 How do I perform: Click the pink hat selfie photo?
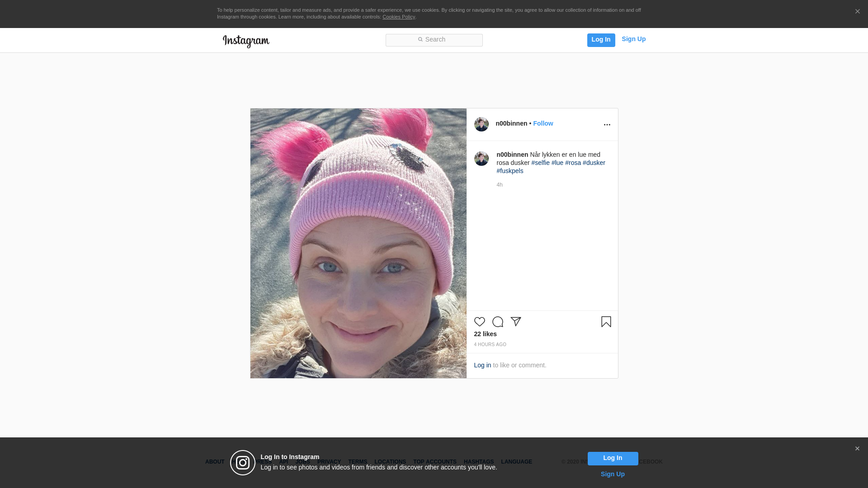coord(358,243)
